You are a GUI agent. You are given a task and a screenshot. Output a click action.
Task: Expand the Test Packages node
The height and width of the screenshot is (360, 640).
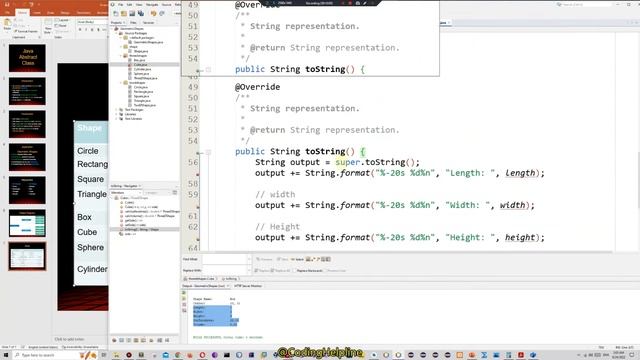117,109
